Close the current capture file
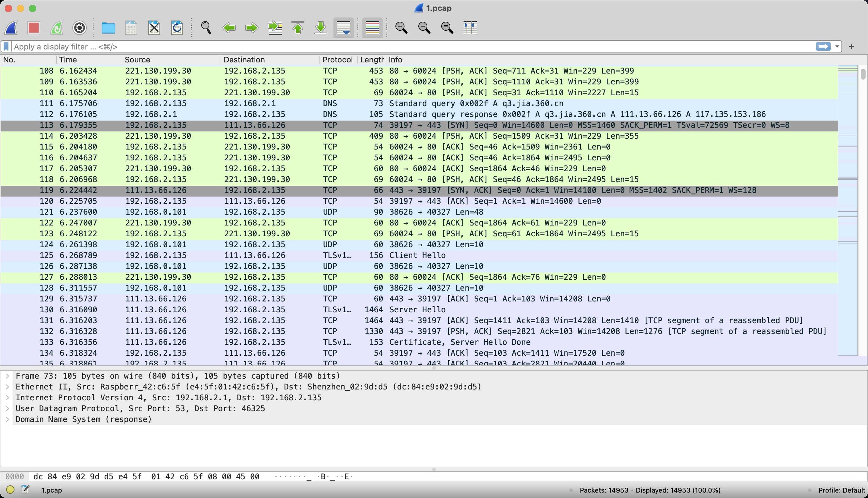The height and width of the screenshot is (498, 868). pyautogui.click(x=154, y=28)
